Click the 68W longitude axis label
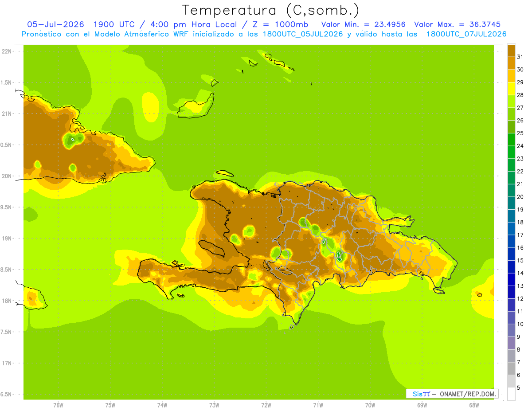 (x=473, y=405)
